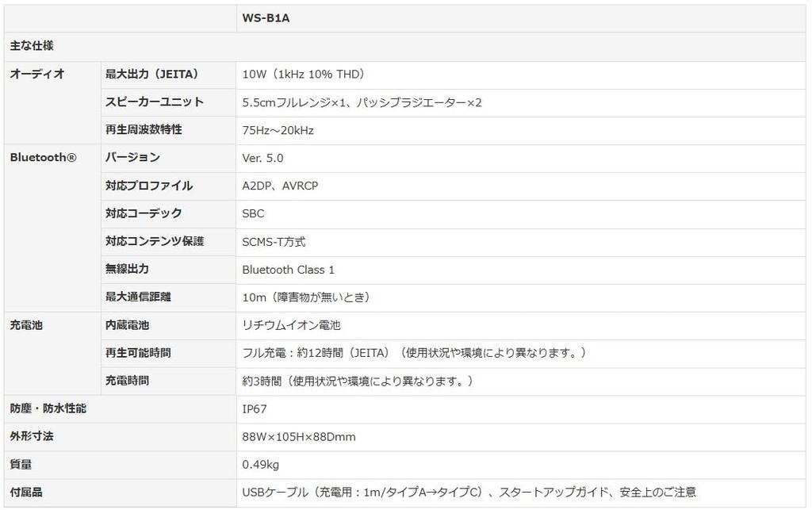Click the リチウムイオン電池 value
The image size is (812, 510).
tap(291, 325)
